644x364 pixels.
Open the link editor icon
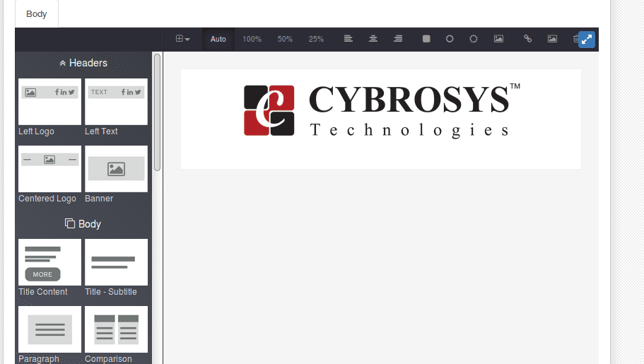click(528, 39)
